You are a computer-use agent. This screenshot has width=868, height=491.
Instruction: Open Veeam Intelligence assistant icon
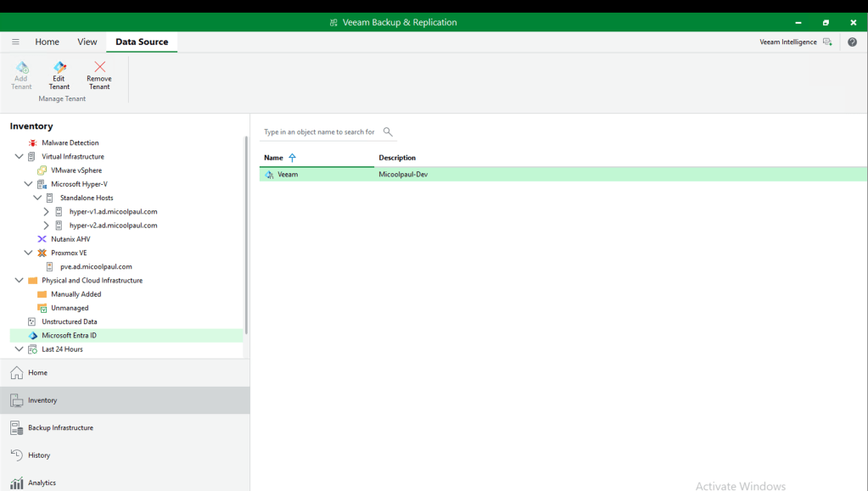[827, 42]
